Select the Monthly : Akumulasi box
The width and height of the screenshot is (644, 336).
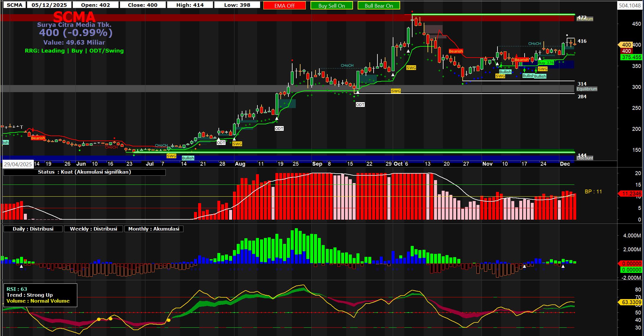(x=154, y=229)
